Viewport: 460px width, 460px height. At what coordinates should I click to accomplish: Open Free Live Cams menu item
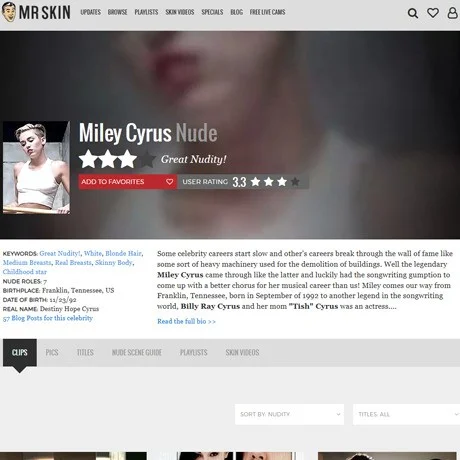pos(267,12)
